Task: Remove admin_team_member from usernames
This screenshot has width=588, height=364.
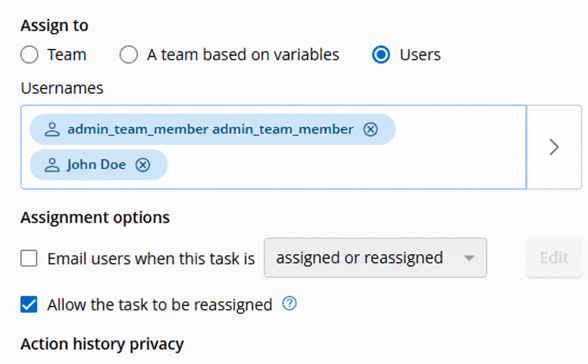Action: tap(370, 129)
